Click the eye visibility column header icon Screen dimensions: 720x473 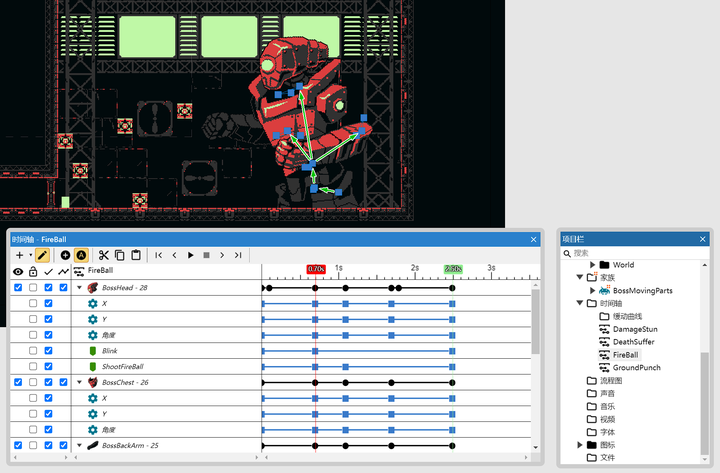(18, 272)
